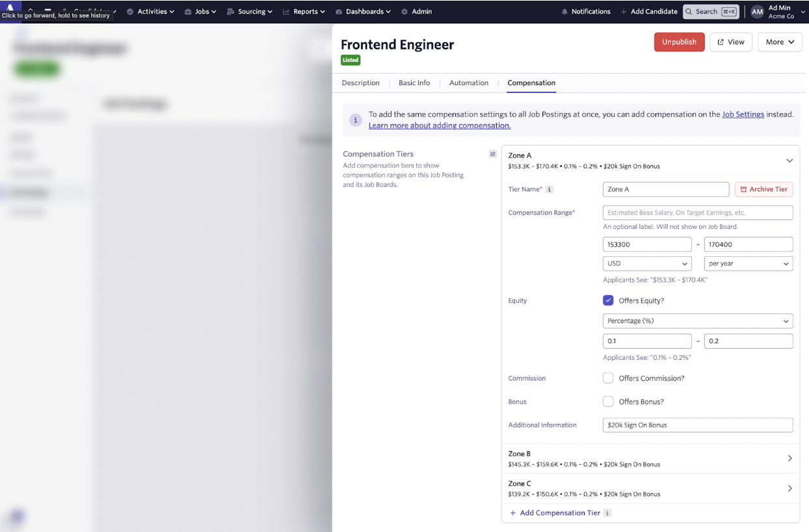This screenshot has width=809, height=532.
Task: Follow the Job Settings link
Action: pos(743,114)
